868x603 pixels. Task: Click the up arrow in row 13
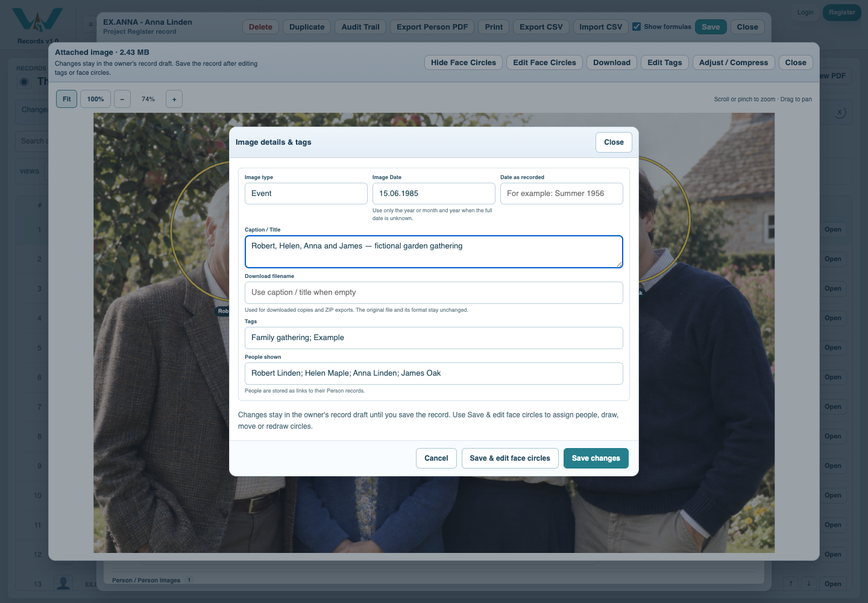791,583
